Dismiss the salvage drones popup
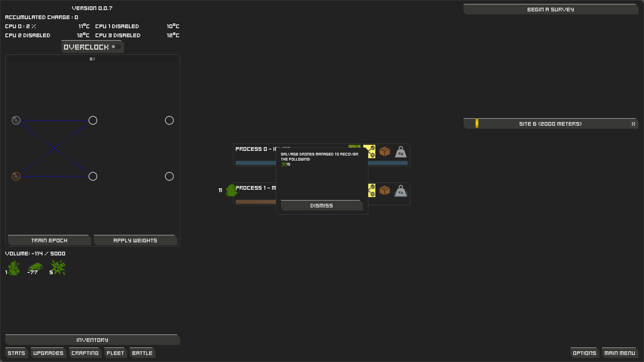The width and height of the screenshot is (644, 362). (x=322, y=205)
